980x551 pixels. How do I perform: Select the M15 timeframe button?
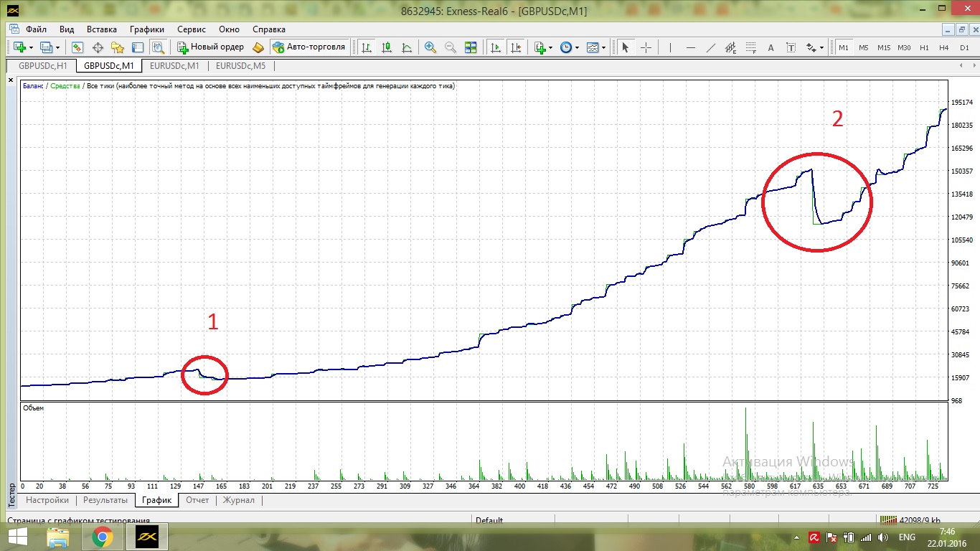[884, 47]
